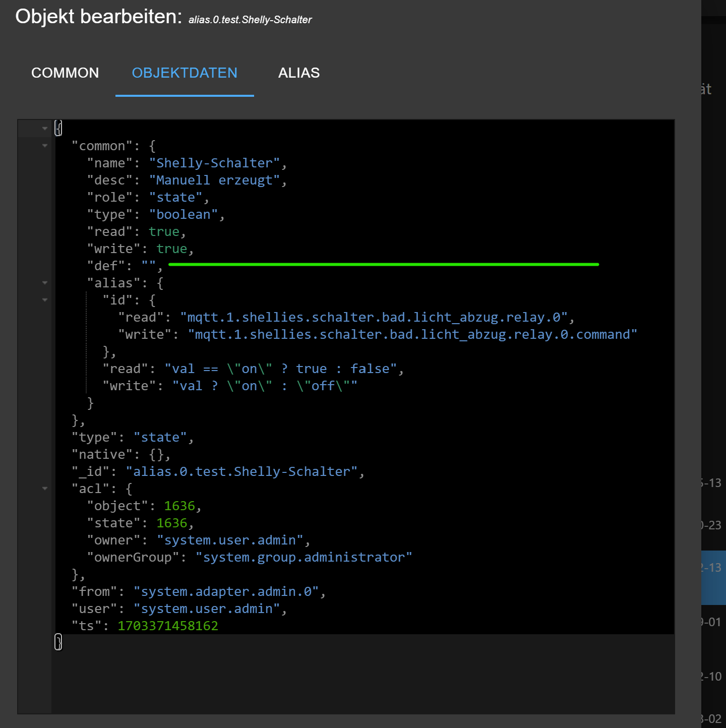This screenshot has width=726, height=728.
Task: Switch to the COMMON tab
Action: pos(65,73)
